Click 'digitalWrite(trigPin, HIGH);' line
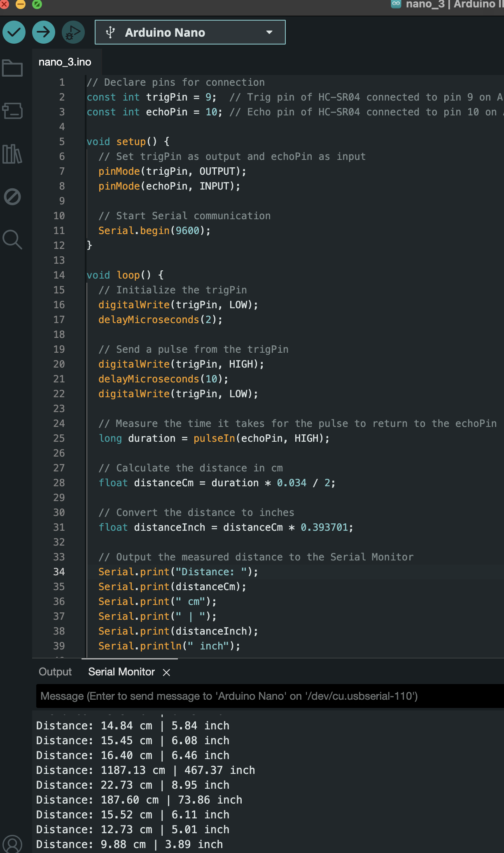 tap(181, 364)
